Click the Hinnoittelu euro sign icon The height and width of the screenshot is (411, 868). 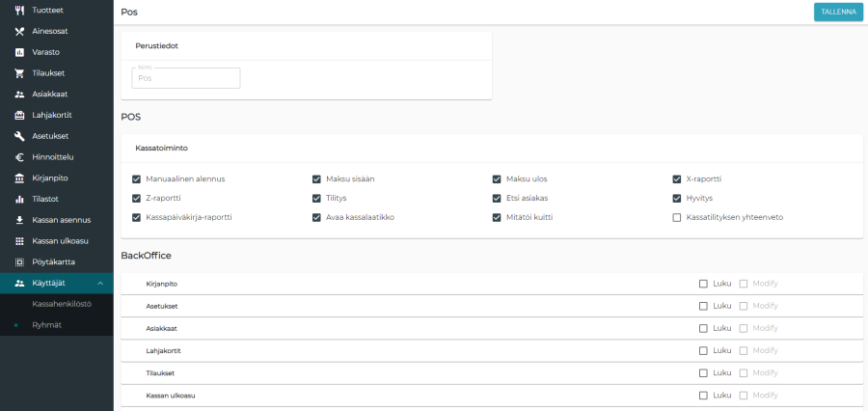[x=19, y=157]
